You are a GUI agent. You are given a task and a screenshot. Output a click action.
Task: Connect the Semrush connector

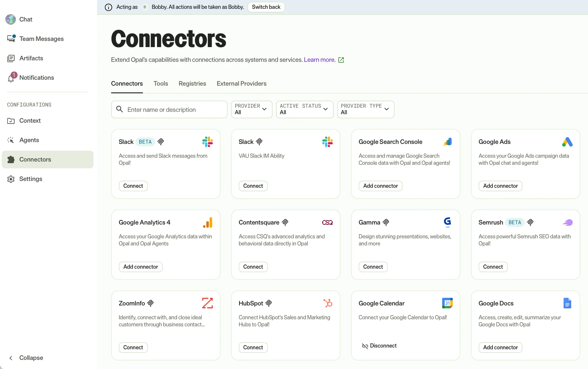click(x=493, y=267)
